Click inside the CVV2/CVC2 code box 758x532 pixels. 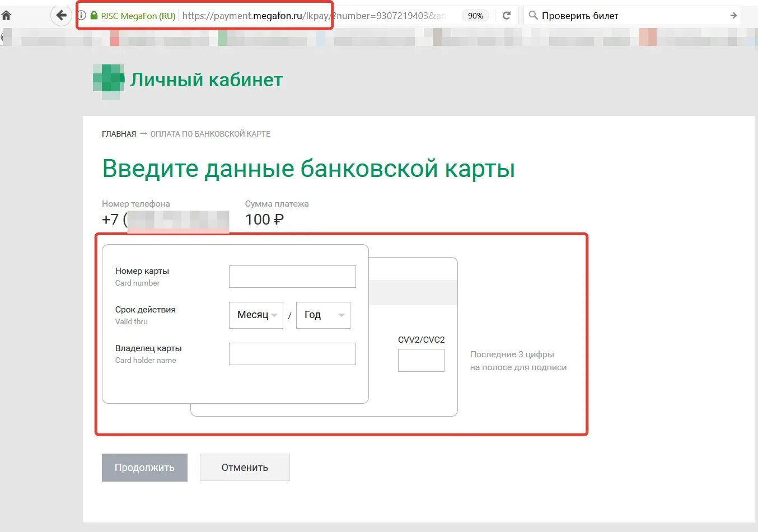(x=420, y=360)
